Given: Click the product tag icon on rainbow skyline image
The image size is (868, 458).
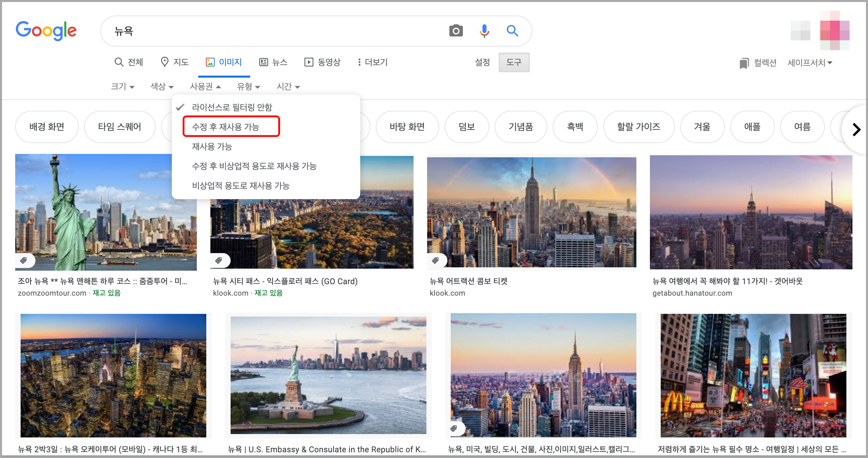Looking at the screenshot, I should (436, 260).
